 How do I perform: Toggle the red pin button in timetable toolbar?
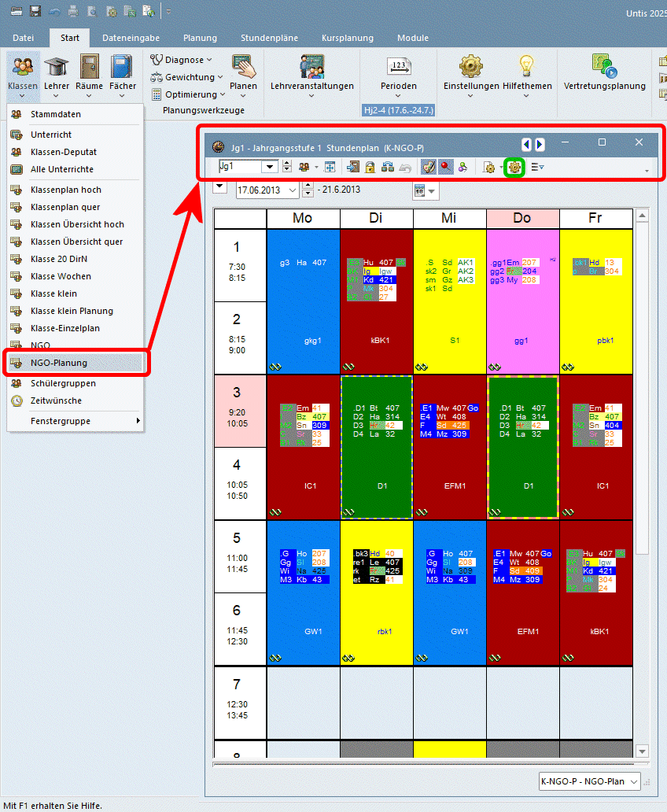tap(446, 167)
